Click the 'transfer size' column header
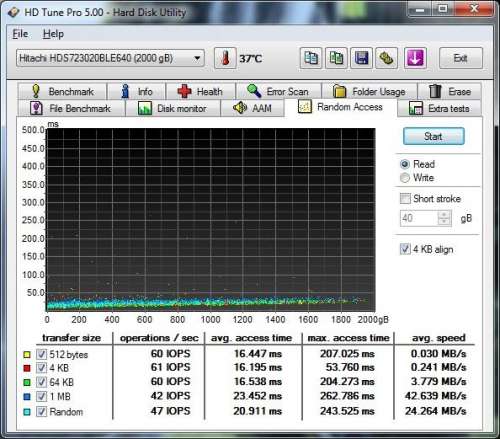The width and height of the screenshot is (500, 439). coord(71,338)
